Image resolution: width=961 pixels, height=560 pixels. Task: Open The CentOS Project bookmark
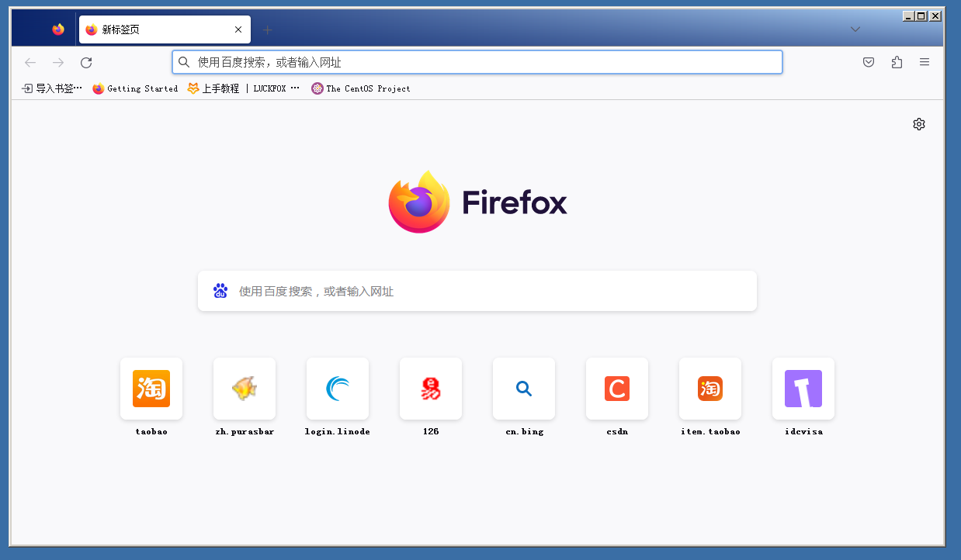[361, 88]
